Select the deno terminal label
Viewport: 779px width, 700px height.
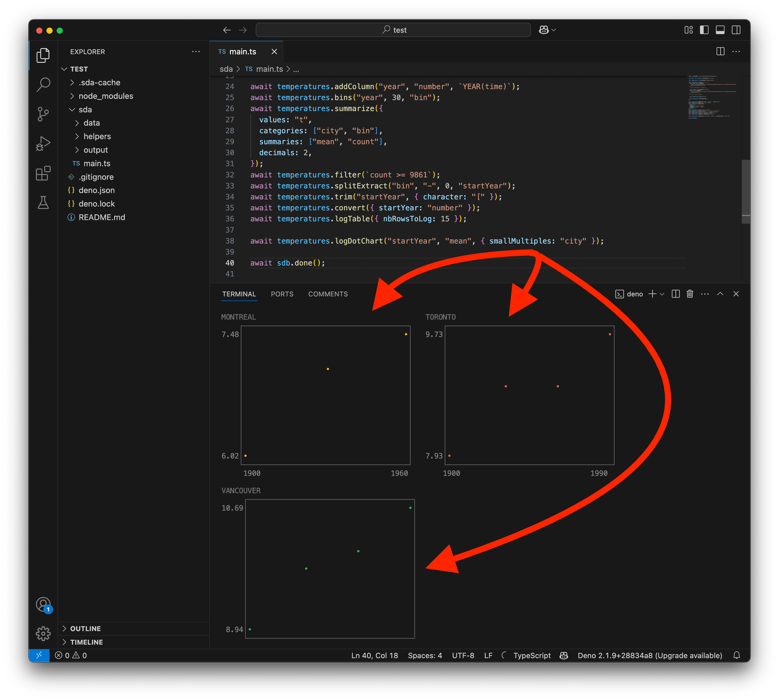tap(629, 294)
